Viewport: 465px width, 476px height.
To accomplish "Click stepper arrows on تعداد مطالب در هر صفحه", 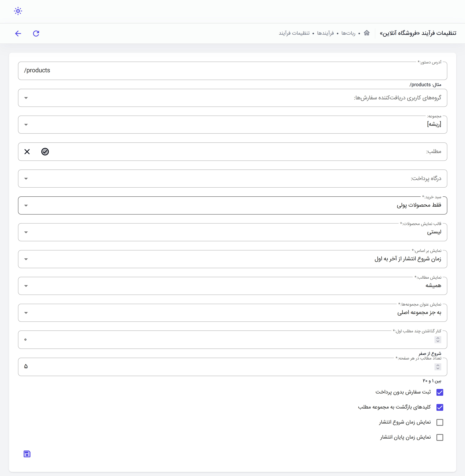I will pos(438,367).
